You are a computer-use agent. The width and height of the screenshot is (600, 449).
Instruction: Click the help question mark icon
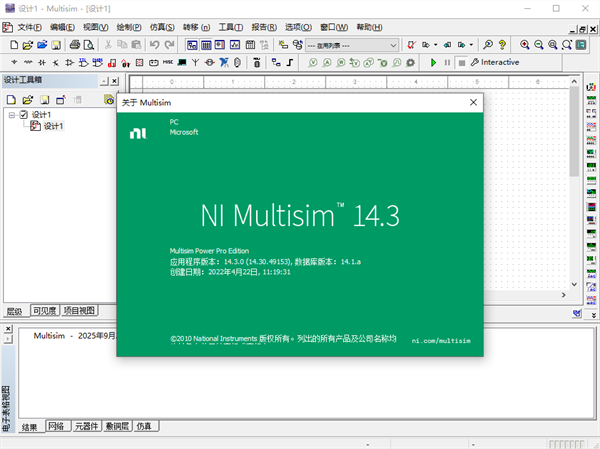click(x=503, y=45)
